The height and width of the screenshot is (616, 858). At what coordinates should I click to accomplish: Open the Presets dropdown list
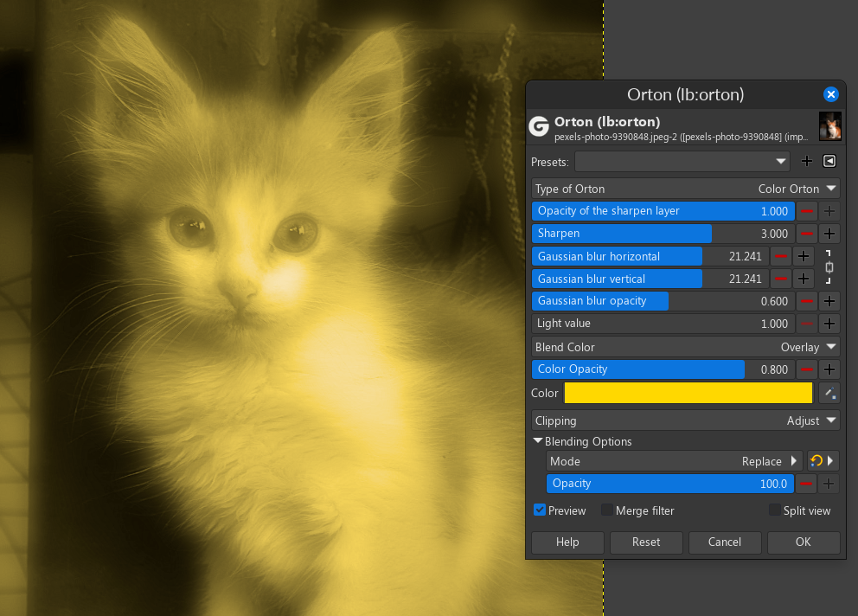coord(682,162)
